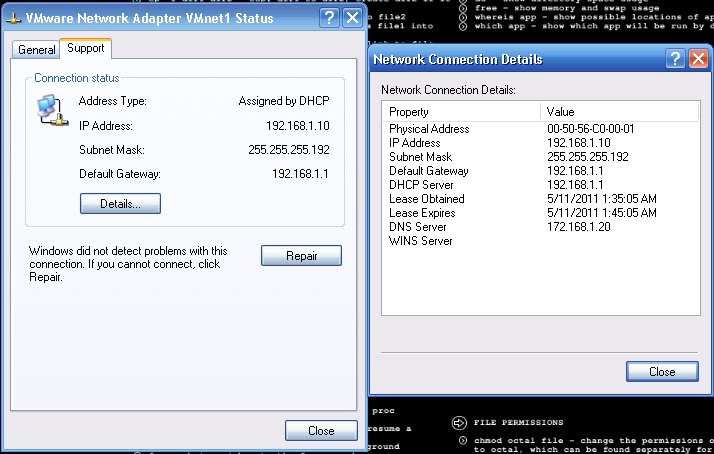The width and height of the screenshot is (714, 454).
Task: Click the help icon in VMnet1 Status title bar
Action: pyautogui.click(x=329, y=18)
